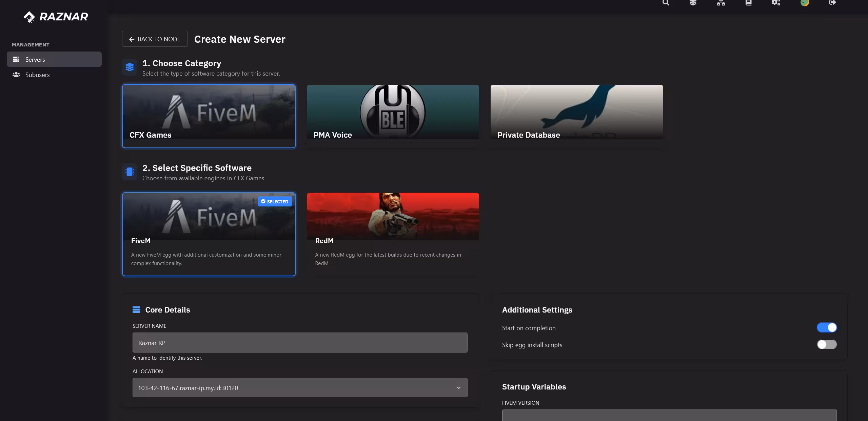Click the Server Name input field
The image size is (868, 421).
[300, 343]
